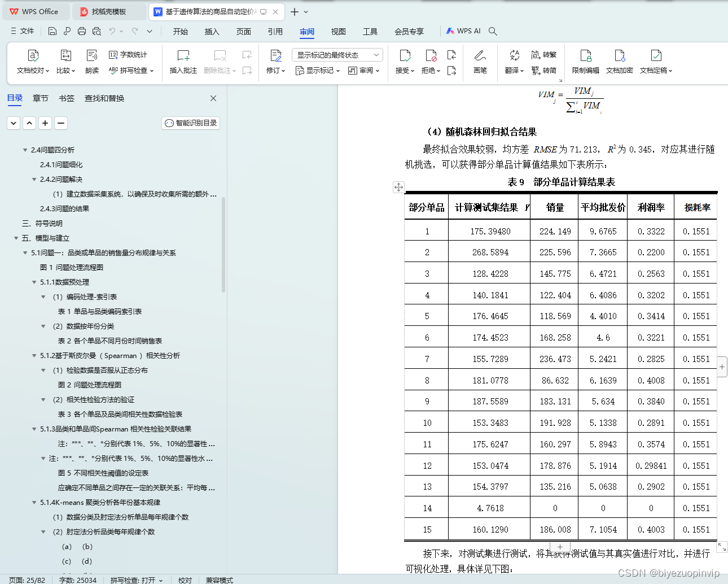Go to the next comment icon
The width and height of the screenshot is (728, 584).
(x=247, y=71)
